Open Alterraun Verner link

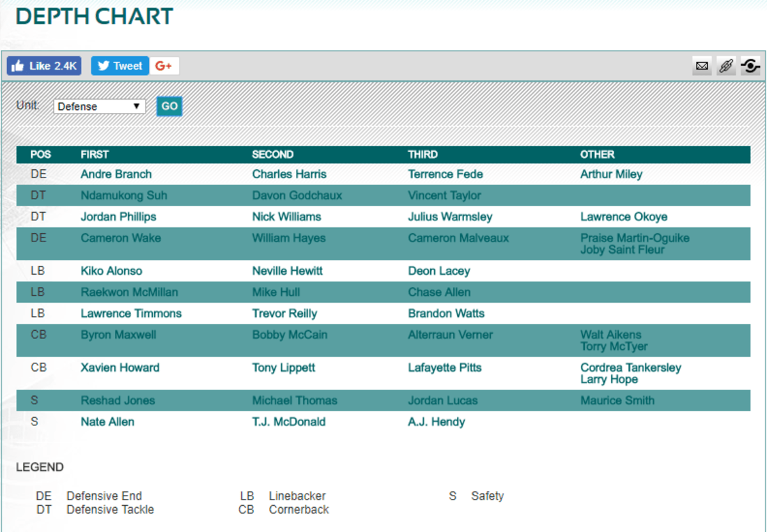[x=451, y=335]
